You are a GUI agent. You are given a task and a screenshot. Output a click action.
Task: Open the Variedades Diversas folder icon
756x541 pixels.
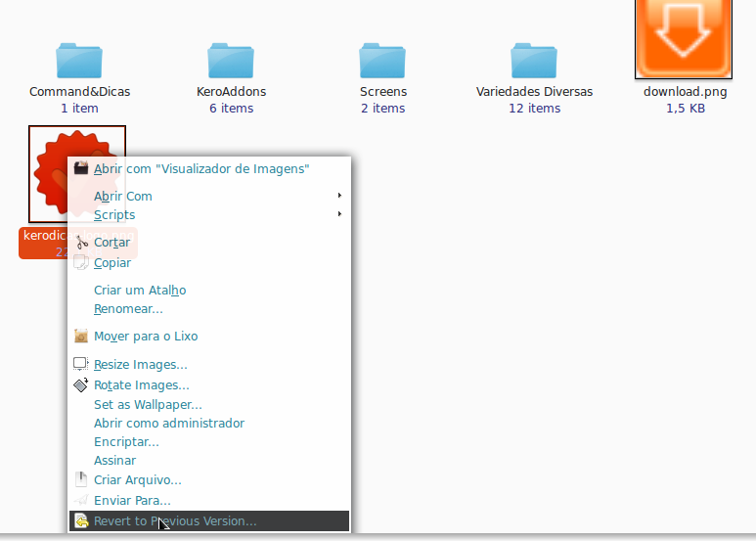click(534, 61)
